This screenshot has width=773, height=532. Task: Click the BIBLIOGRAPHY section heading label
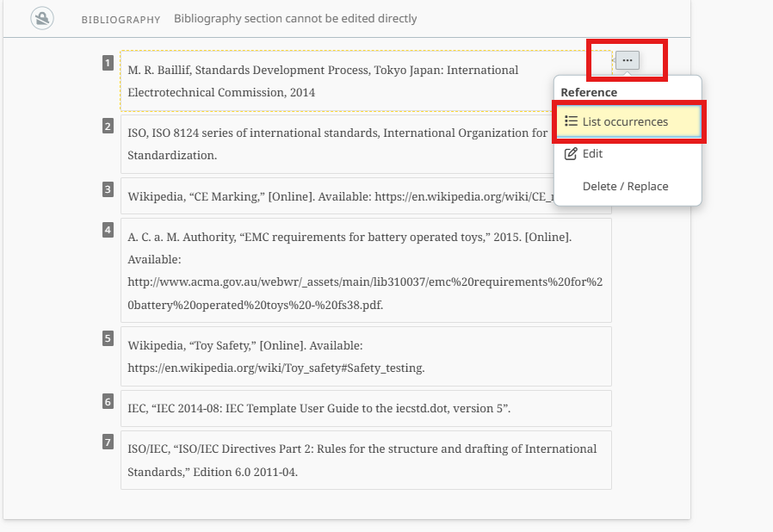pos(121,19)
